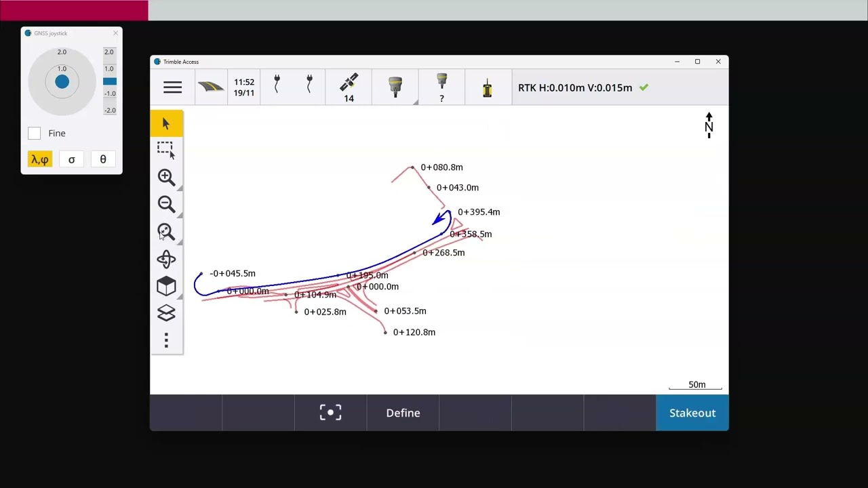Screen dimensions: 868x488
Task: Click the blue direction arrow on the road
Action: [440, 218]
